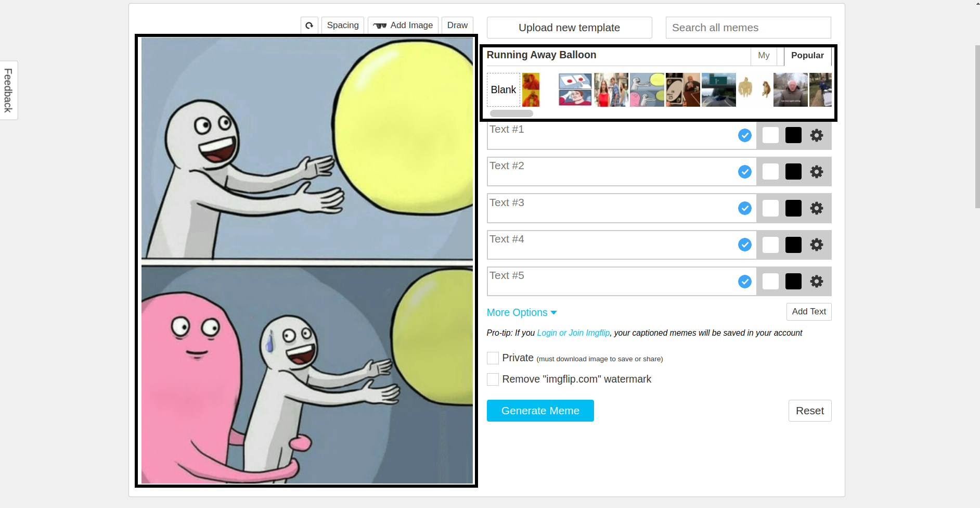The image size is (980, 508).
Task: Open white font color swatch for Text #1
Action: [x=770, y=135]
